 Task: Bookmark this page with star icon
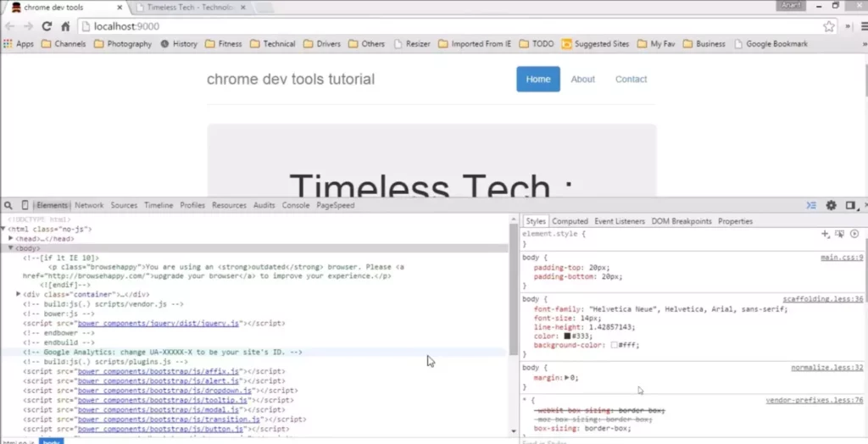pos(829,26)
